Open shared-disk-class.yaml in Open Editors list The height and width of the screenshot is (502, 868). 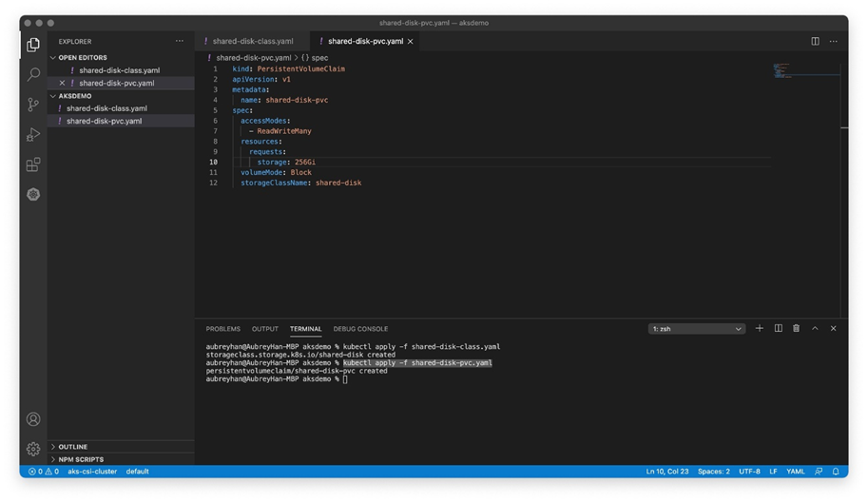(121, 70)
